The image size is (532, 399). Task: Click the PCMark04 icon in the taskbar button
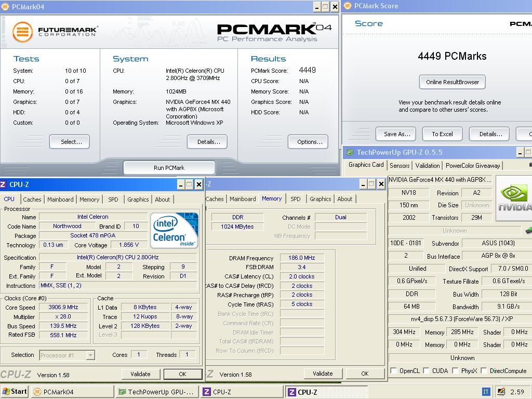(x=37, y=392)
